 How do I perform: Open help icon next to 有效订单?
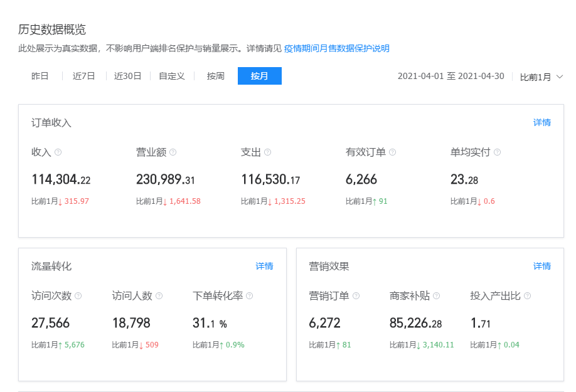[392, 152]
